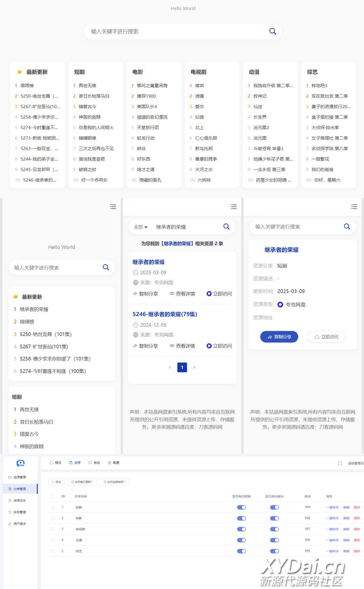Screen dimensions: 364x589
Task: Tick the checkbox for the 动漫 category row
Action: point(52,540)
